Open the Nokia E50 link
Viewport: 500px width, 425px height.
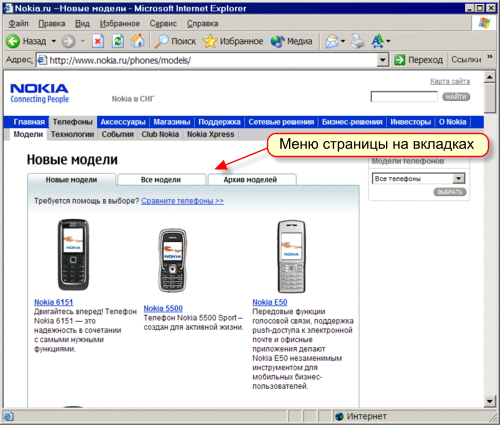click(270, 302)
